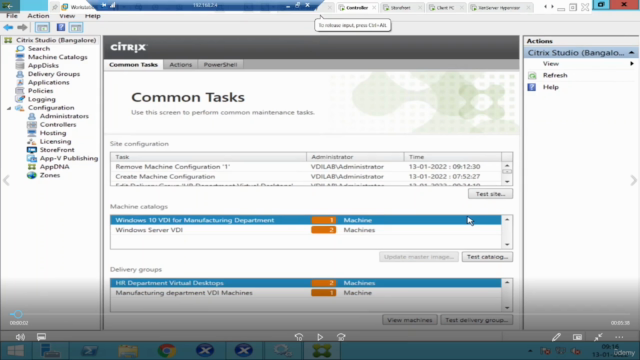This screenshot has height=360, width=640.
Task: Click the Controllers node icon
Action: [x=32, y=124]
